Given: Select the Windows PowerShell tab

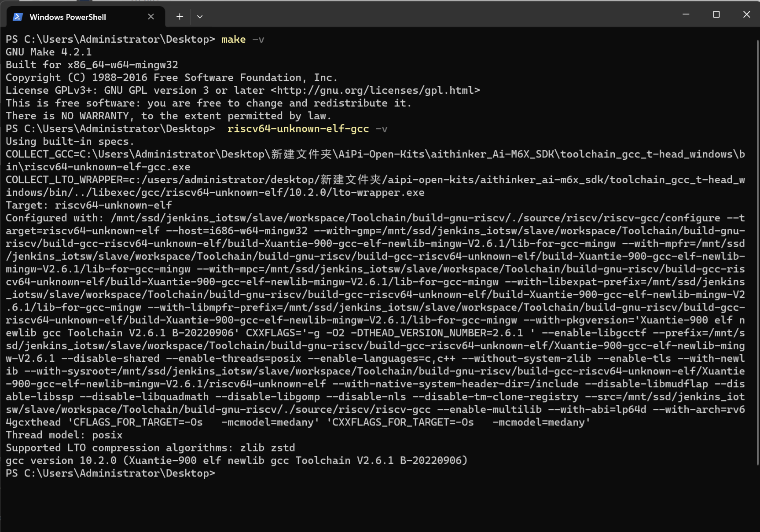Looking at the screenshot, I should 86,17.
